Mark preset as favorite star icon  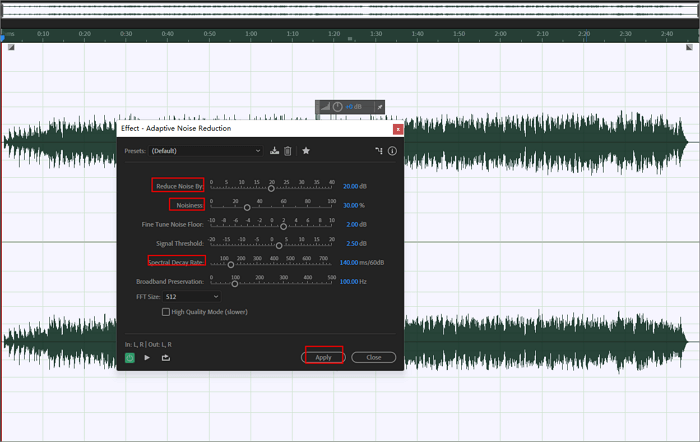coord(306,151)
